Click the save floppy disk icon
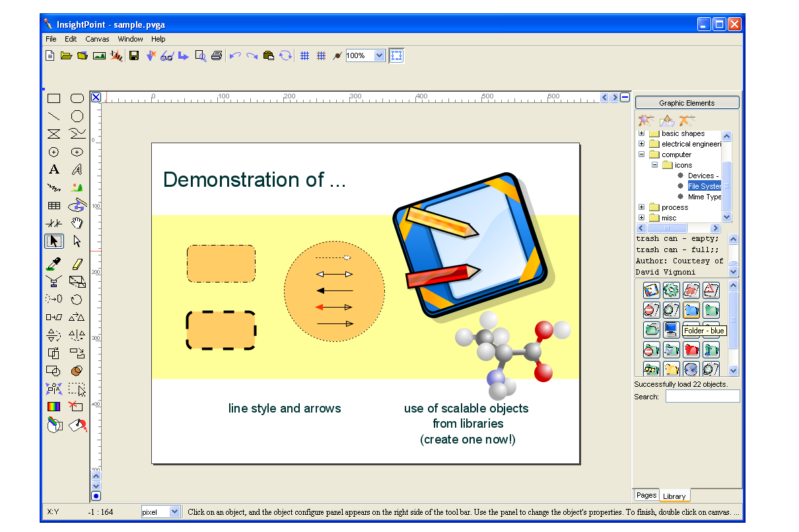Viewport: 799px width, 532px height. [134, 56]
